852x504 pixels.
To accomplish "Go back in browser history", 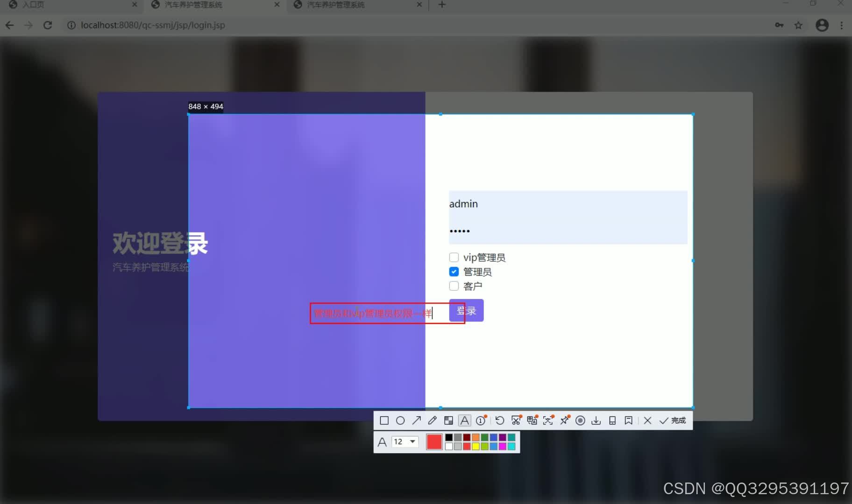I will [10, 25].
